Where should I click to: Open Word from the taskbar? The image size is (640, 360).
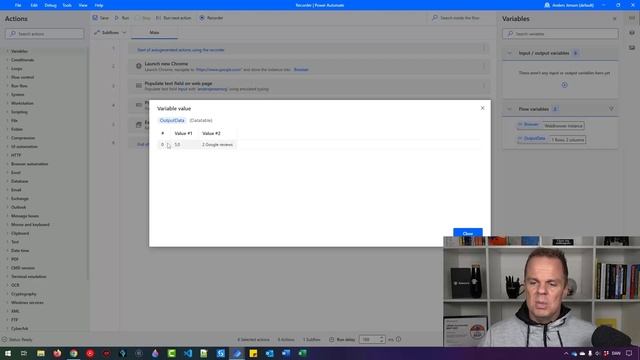[x=286, y=353]
